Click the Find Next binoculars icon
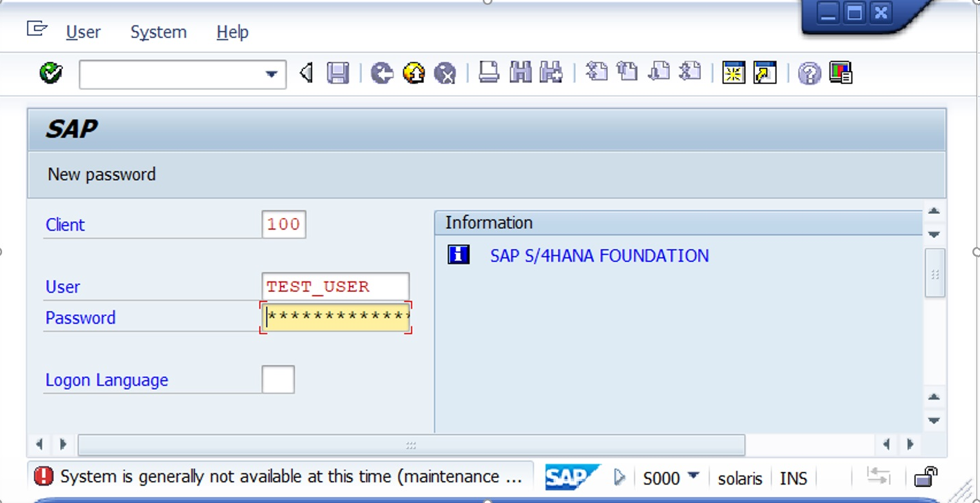This screenshot has width=980, height=503. click(x=551, y=72)
